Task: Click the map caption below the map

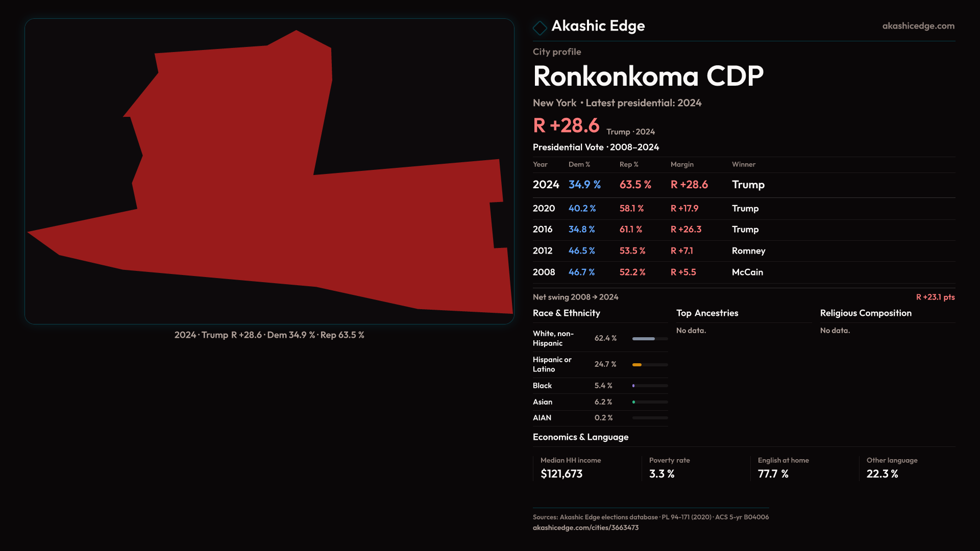Action: tap(269, 335)
